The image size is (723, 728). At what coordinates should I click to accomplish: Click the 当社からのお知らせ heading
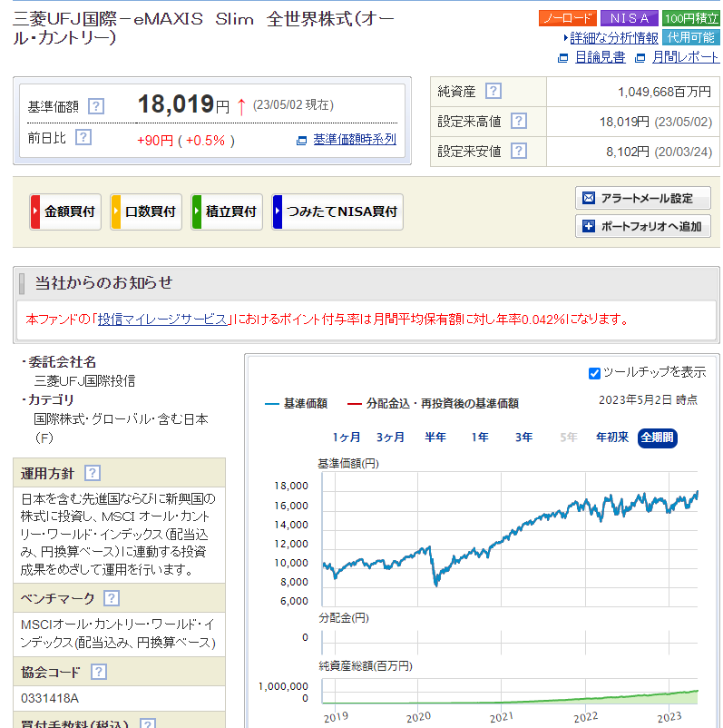(x=104, y=282)
